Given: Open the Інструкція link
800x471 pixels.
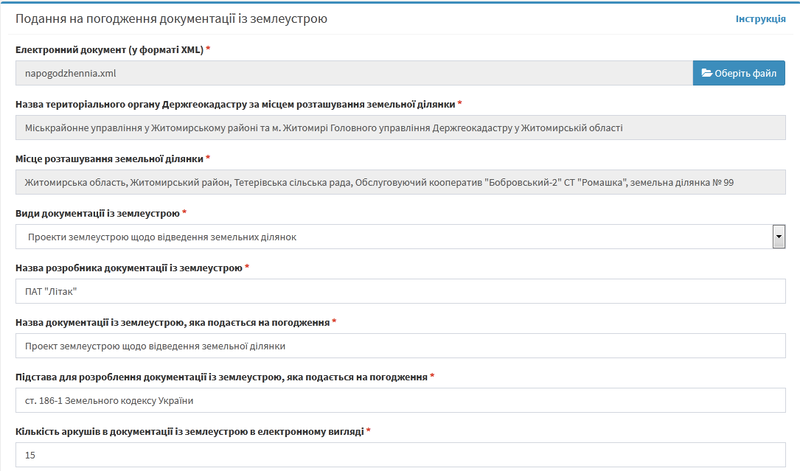Looking at the screenshot, I should (x=760, y=19).
